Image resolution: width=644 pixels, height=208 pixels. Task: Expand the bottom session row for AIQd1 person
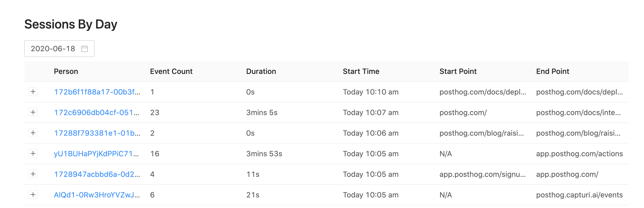[33, 195]
